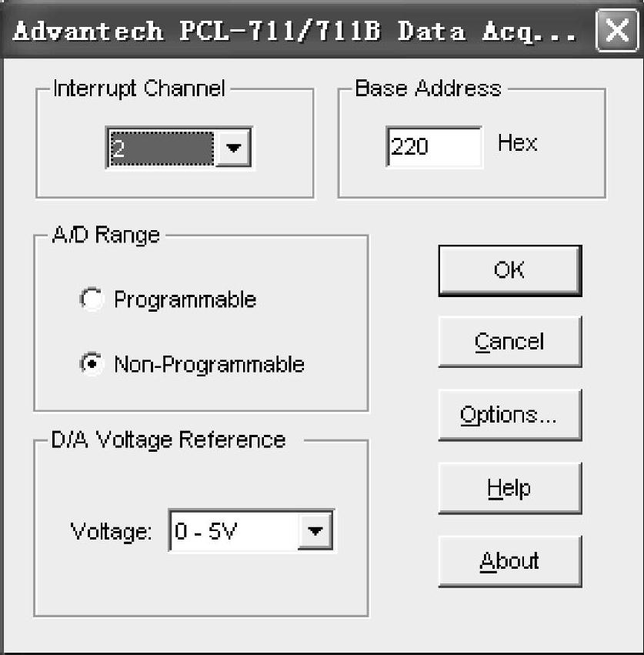Select the Programmable radio button
This screenshot has height=655, width=644.
92,299
